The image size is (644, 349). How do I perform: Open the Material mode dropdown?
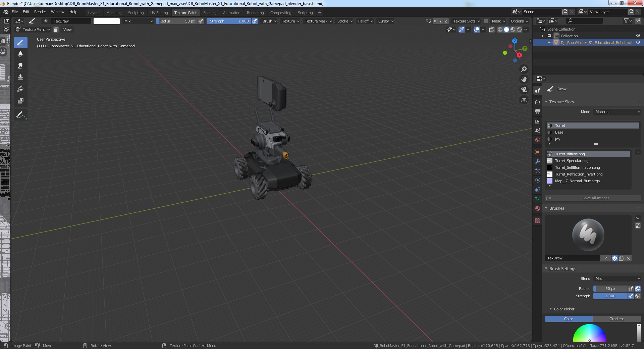tap(617, 112)
